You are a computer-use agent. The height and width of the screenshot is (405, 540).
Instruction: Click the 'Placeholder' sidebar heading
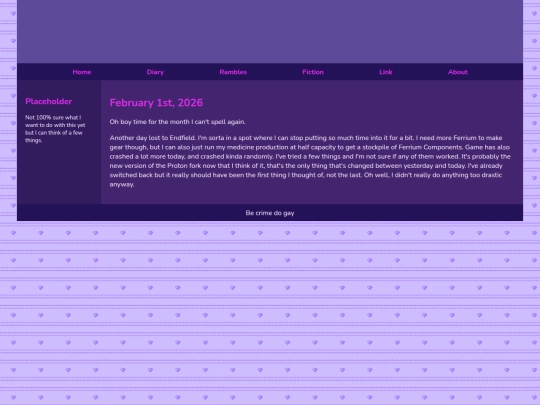[49, 101]
